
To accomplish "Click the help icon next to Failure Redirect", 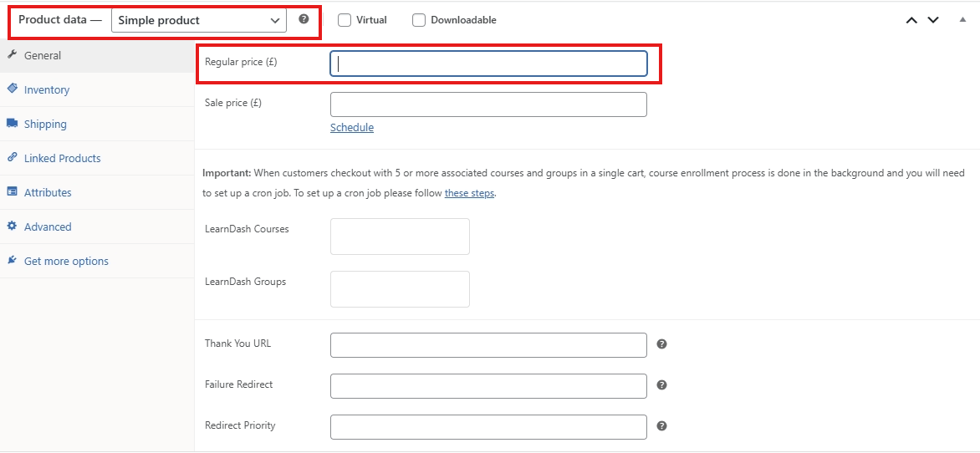I will tap(662, 385).
